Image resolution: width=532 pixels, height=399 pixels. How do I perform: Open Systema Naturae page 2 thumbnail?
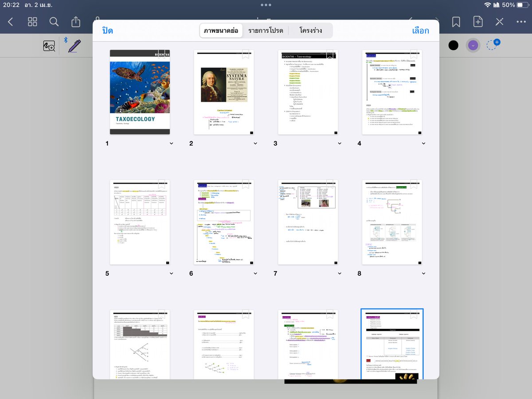coord(224,92)
